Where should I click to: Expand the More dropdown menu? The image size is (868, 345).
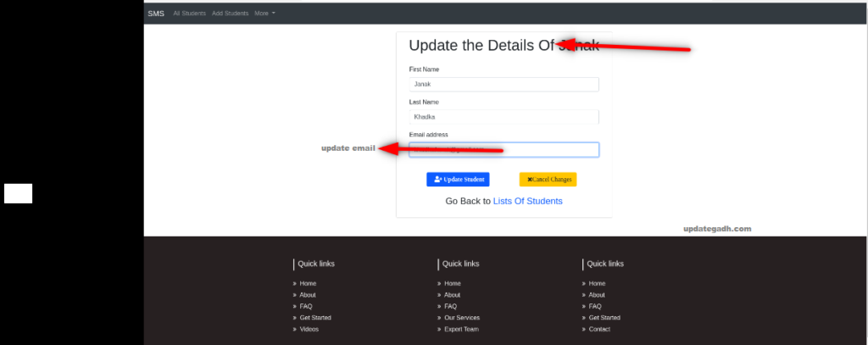click(264, 14)
